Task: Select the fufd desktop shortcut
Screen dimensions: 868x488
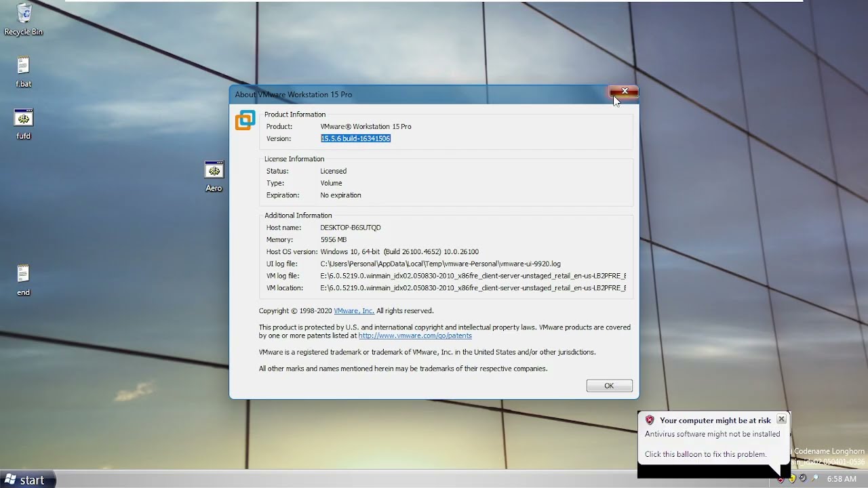Action: pos(24,123)
